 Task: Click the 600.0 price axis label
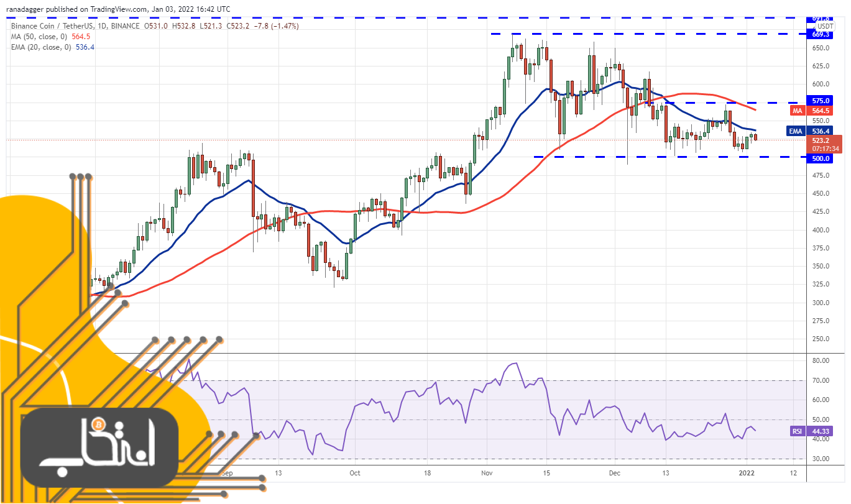tap(821, 85)
